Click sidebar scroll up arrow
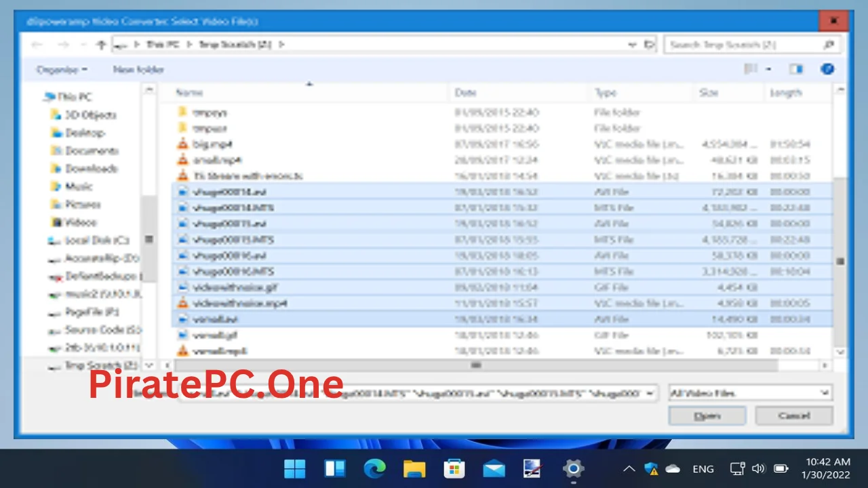The image size is (868, 488). point(150,90)
